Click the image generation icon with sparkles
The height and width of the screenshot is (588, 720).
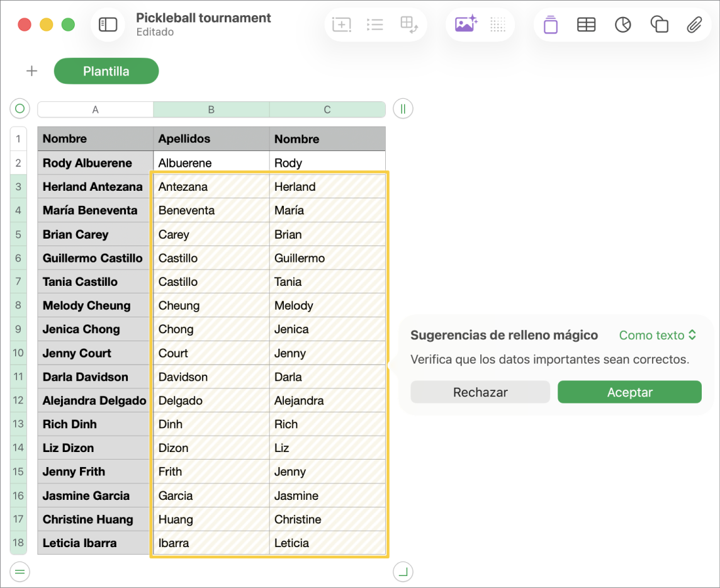click(466, 25)
